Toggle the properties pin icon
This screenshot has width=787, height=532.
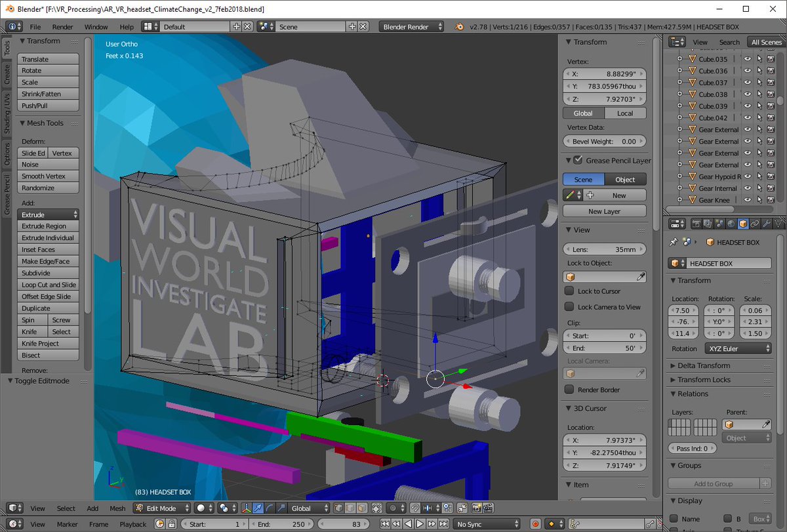point(674,242)
